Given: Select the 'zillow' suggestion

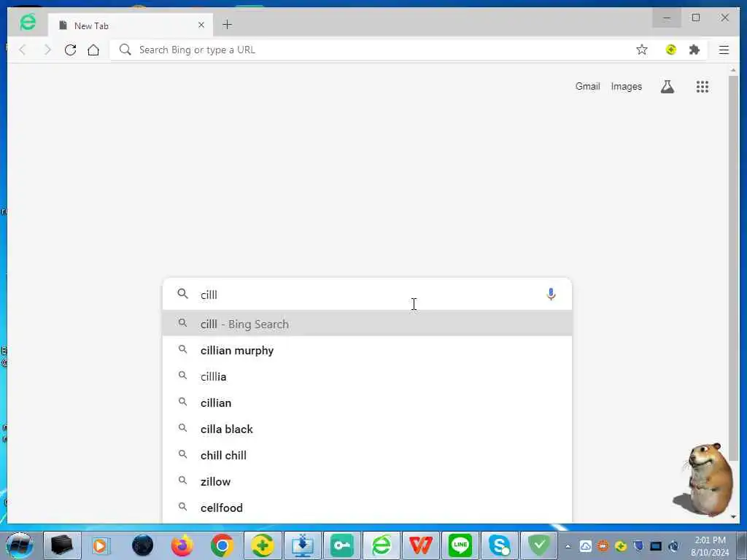Looking at the screenshot, I should click(367, 481).
